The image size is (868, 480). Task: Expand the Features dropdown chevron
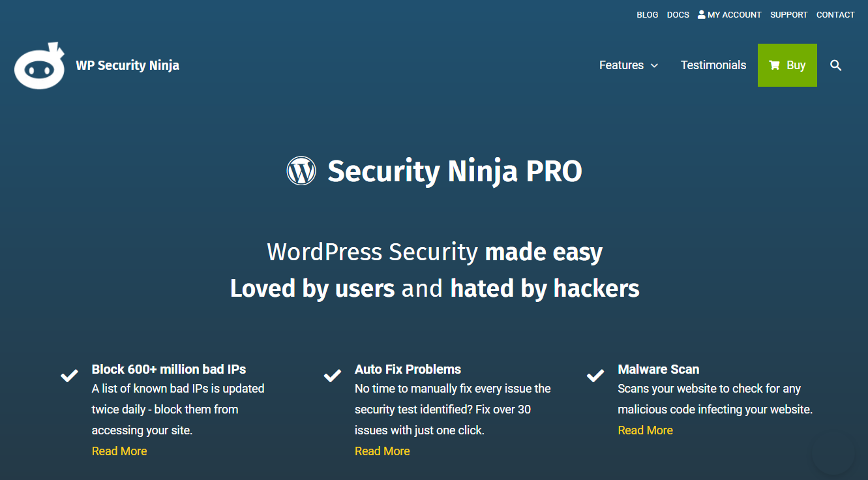(654, 65)
